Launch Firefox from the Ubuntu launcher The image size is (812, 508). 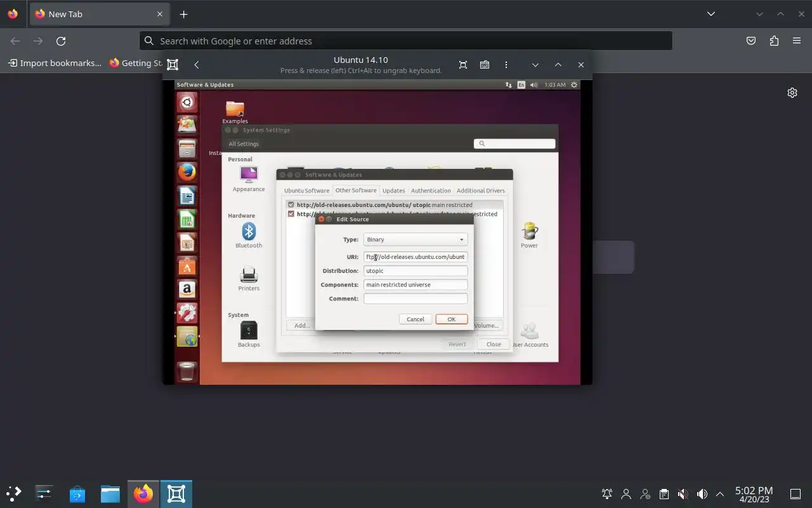(x=187, y=172)
